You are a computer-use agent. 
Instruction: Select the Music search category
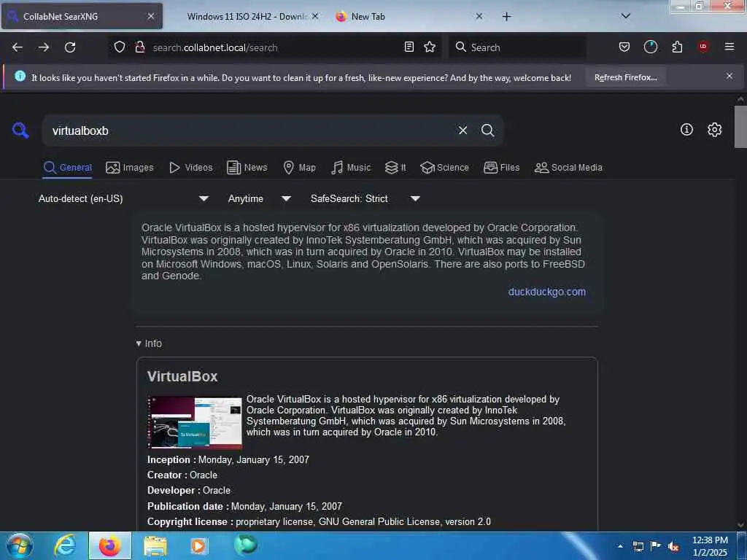[351, 168]
